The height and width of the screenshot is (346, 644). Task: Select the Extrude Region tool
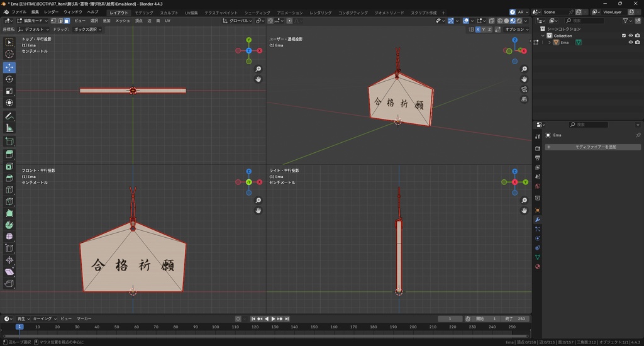(9, 155)
